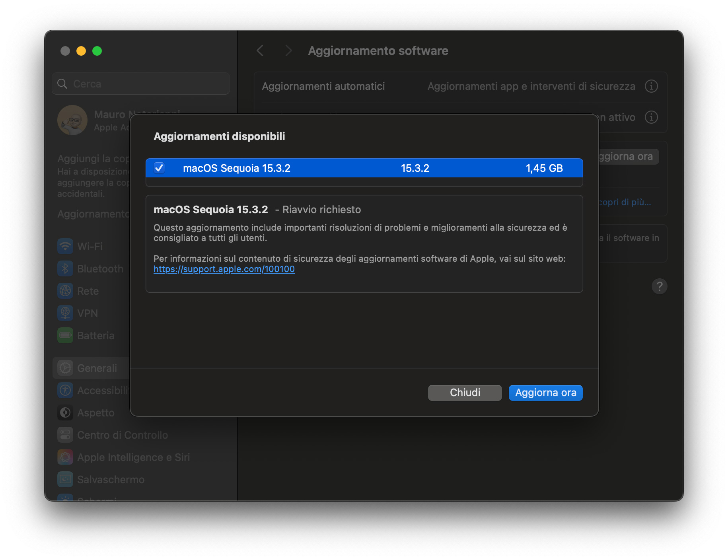Click the '1,45 GB' size value
Viewport: 728px width, 560px height.
click(544, 168)
